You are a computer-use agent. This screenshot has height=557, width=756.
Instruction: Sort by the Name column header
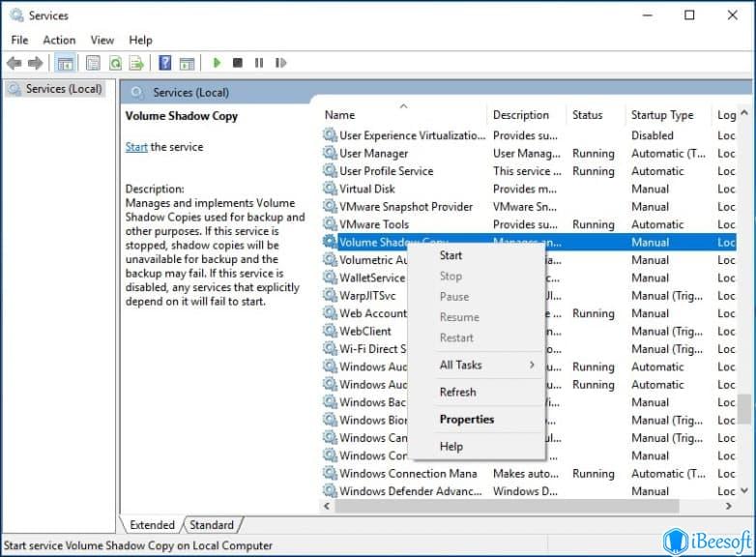coord(403,115)
